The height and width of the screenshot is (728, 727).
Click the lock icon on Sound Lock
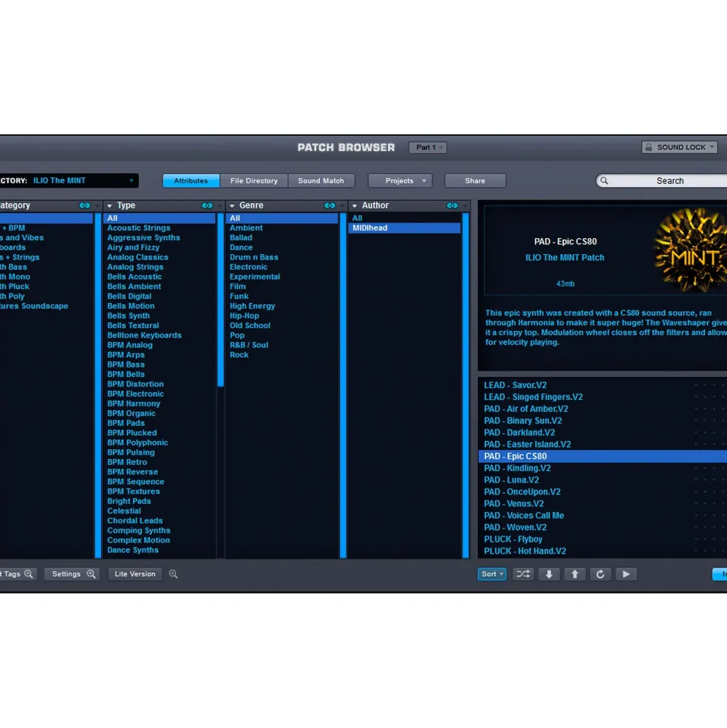coord(649,147)
